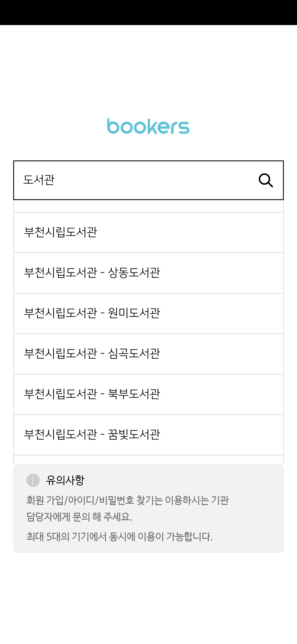Screen dimensions: 297x644
Task: Tap the black status bar at top
Action: coord(148,12)
